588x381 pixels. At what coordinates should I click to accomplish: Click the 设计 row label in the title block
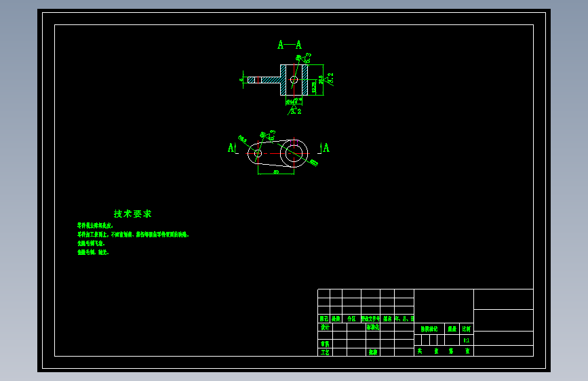coord(325,327)
